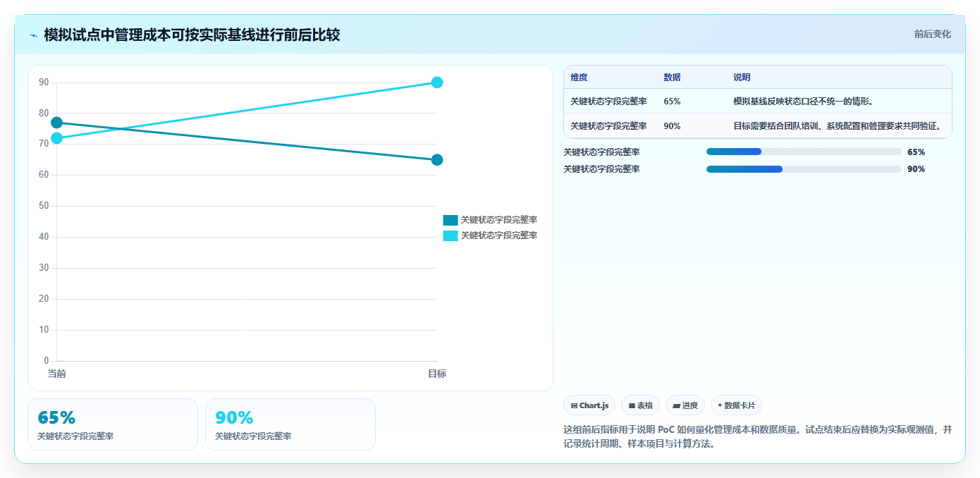Image resolution: width=980 pixels, height=478 pixels.
Task: Click the 数据 table column header
Action: pyautogui.click(x=672, y=78)
